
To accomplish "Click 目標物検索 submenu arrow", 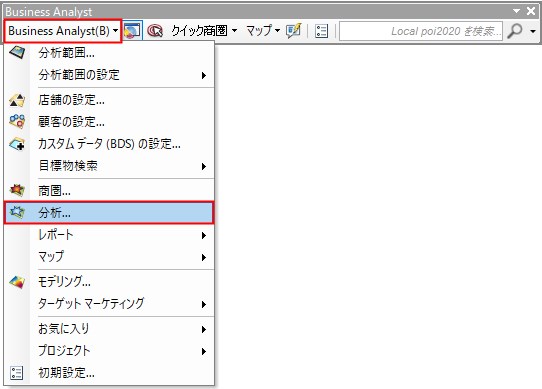I will click(x=204, y=166).
